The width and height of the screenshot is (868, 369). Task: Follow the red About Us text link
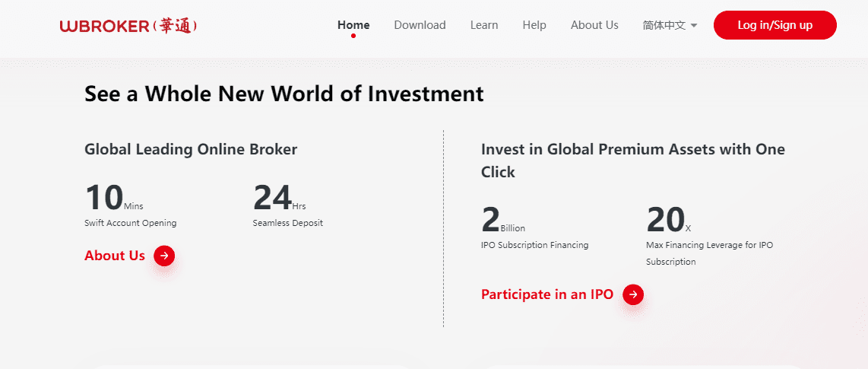click(115, 256)
